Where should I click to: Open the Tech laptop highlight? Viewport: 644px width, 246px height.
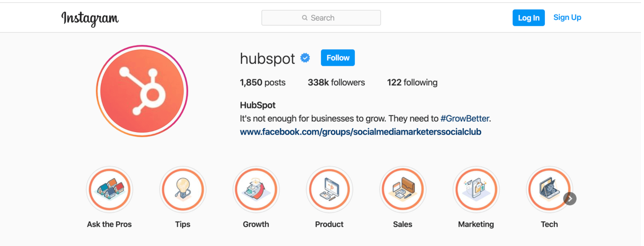tap(549, 190)
